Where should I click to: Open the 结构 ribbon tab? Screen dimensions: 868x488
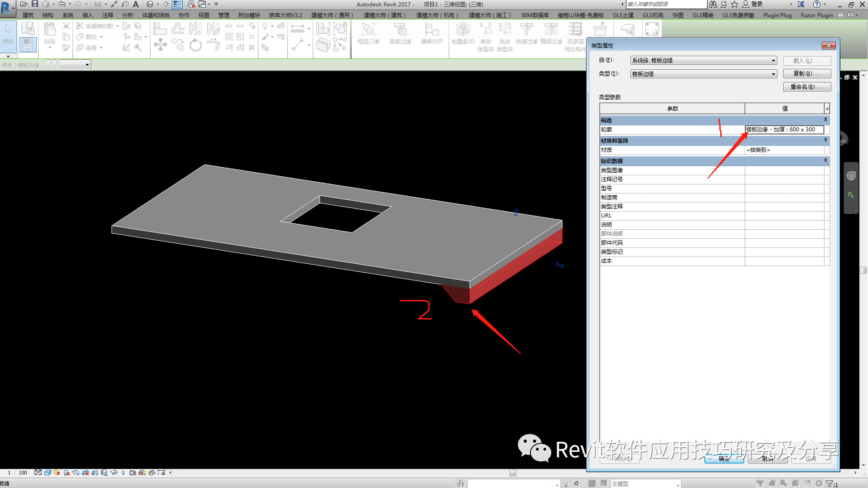point(48,15)
